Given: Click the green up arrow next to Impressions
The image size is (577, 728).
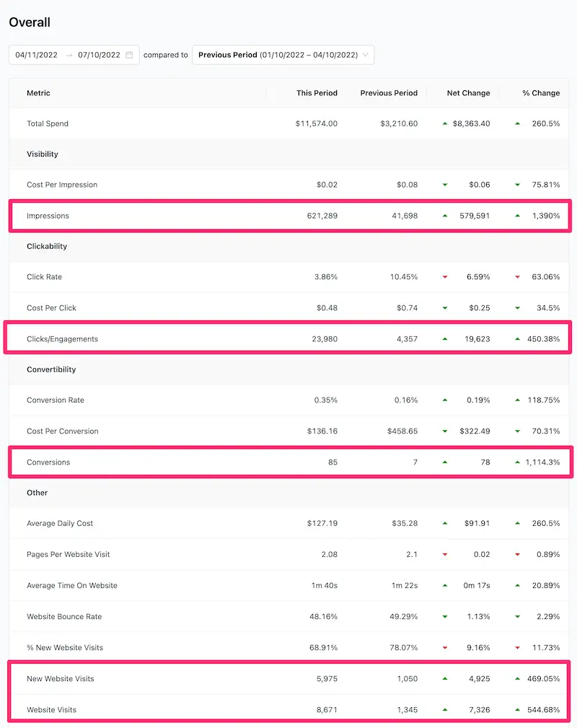Looking at the screenshot, I should (x=445, y=215).
